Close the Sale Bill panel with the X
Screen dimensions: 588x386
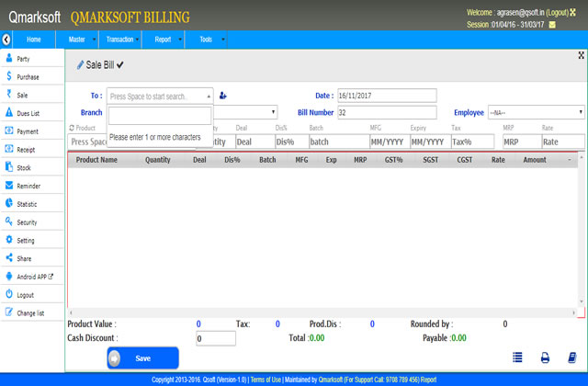coord(581,55)
